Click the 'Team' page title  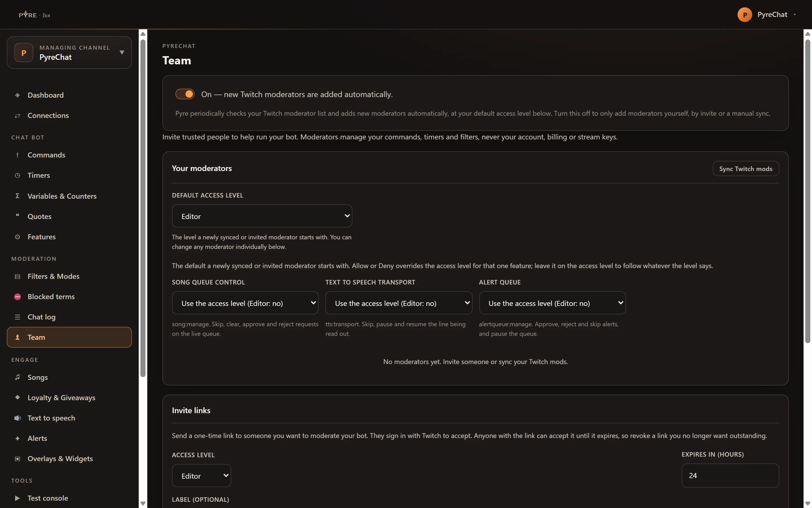point(176,61)
